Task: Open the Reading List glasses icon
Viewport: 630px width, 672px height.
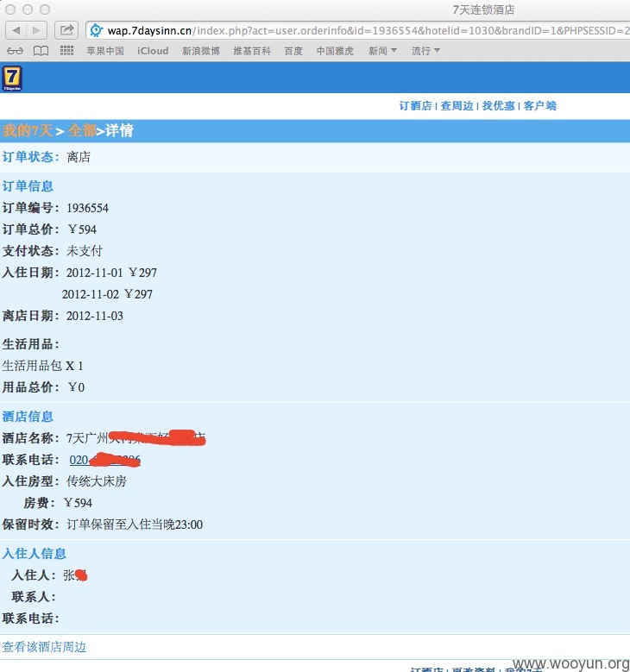Action: (x=15, y=51)
